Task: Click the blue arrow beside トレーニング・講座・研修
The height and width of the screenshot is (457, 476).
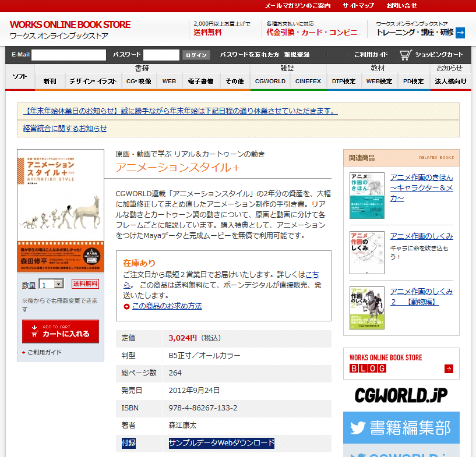Action: tap(460, 33)
